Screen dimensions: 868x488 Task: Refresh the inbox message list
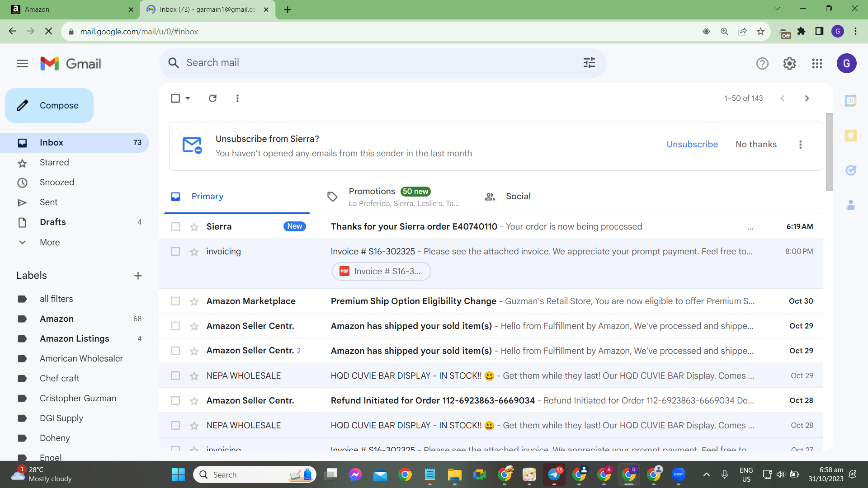(212, 98)
